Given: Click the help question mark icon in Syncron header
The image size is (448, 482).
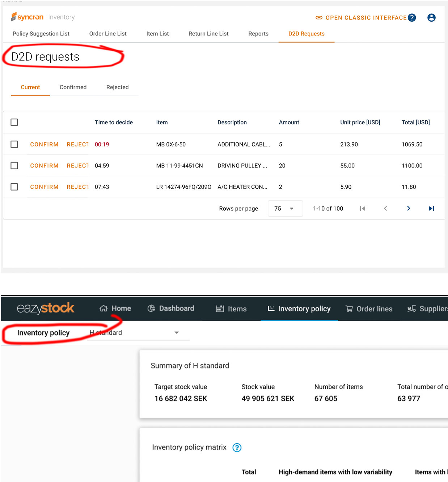Looking at the screenshot, I should pos(412,18).
